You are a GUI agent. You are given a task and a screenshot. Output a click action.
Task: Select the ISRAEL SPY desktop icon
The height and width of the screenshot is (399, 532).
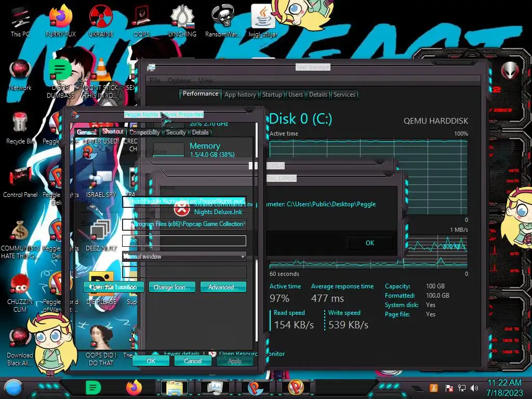(101, 183)
